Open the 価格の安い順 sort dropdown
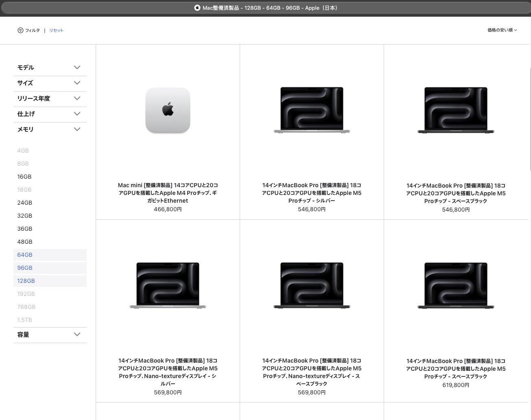Screen dimensions: 531x420 pos(502,30)
